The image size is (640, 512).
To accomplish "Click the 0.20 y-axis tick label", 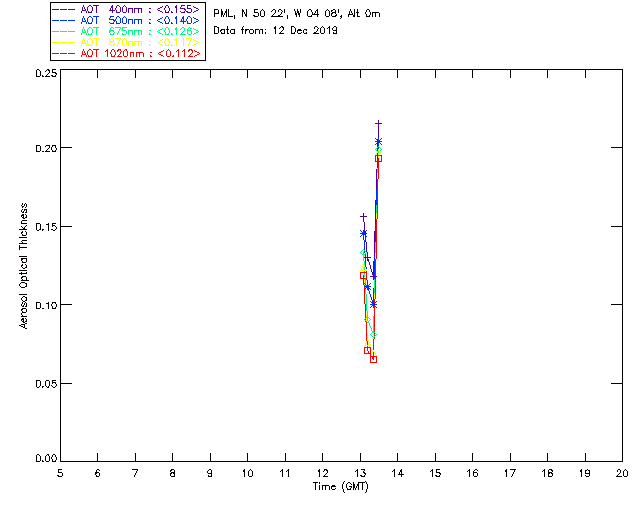I will pos(46,148).
